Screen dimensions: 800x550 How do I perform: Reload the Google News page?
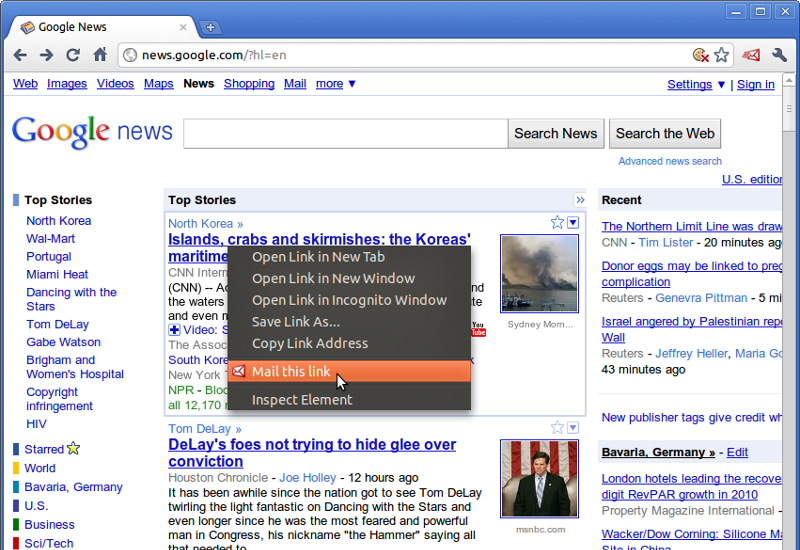(x=73, y=55)
